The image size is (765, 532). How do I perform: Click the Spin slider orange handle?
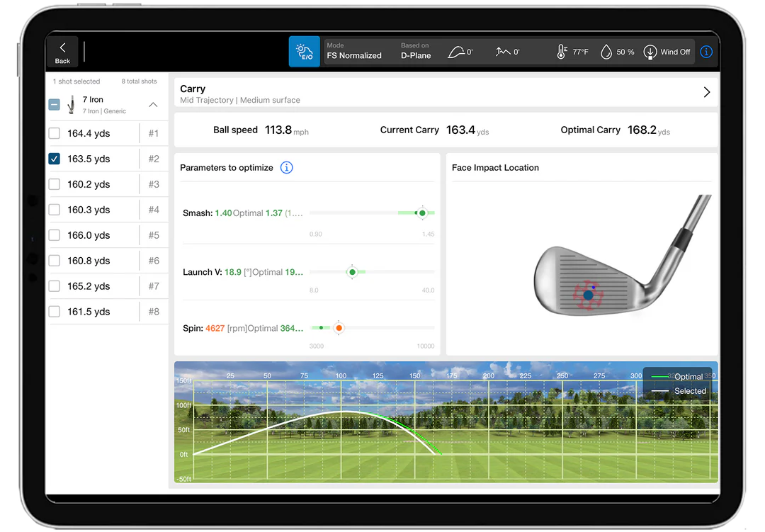click(x=339, y=327)
